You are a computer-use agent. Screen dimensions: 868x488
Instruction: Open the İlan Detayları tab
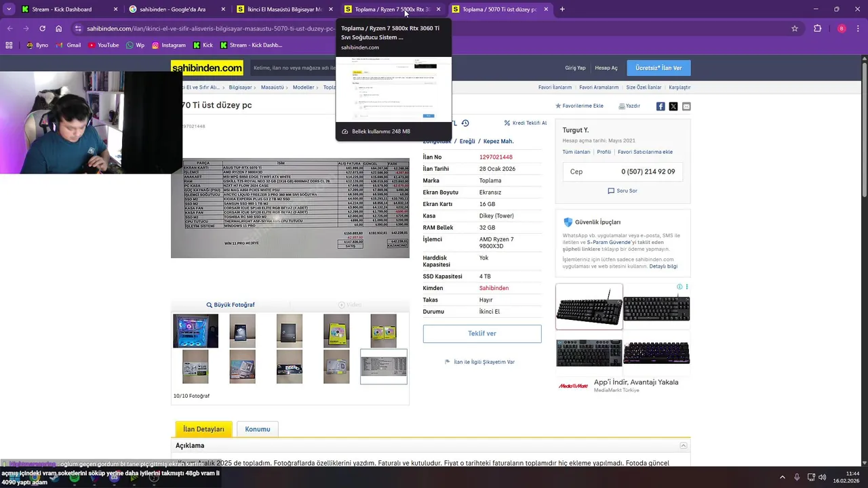pos(203,429)
